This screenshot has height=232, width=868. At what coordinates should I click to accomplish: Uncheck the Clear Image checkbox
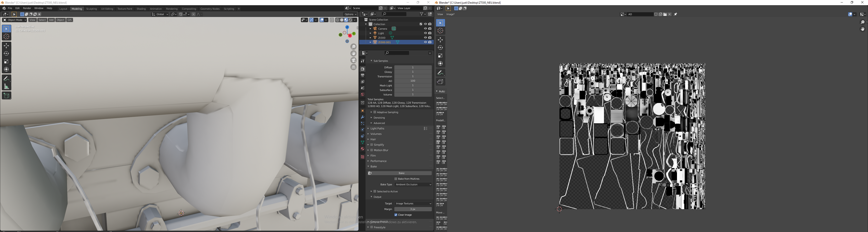tap(396, 215)
